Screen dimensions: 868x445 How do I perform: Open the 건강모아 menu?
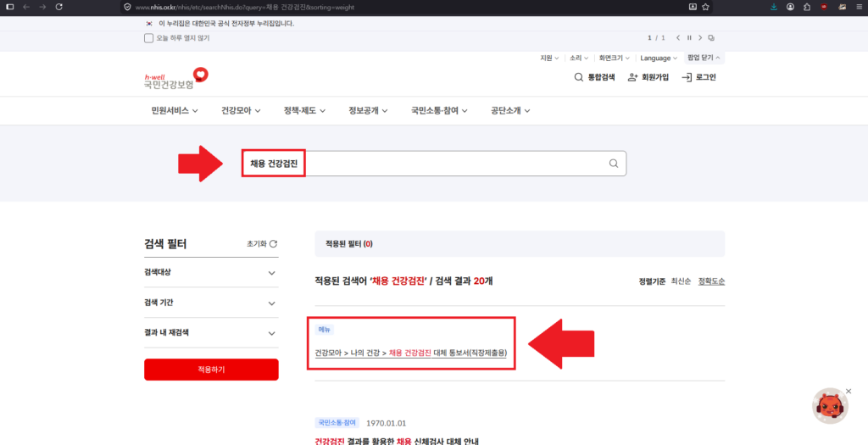[x=241, y=111]
